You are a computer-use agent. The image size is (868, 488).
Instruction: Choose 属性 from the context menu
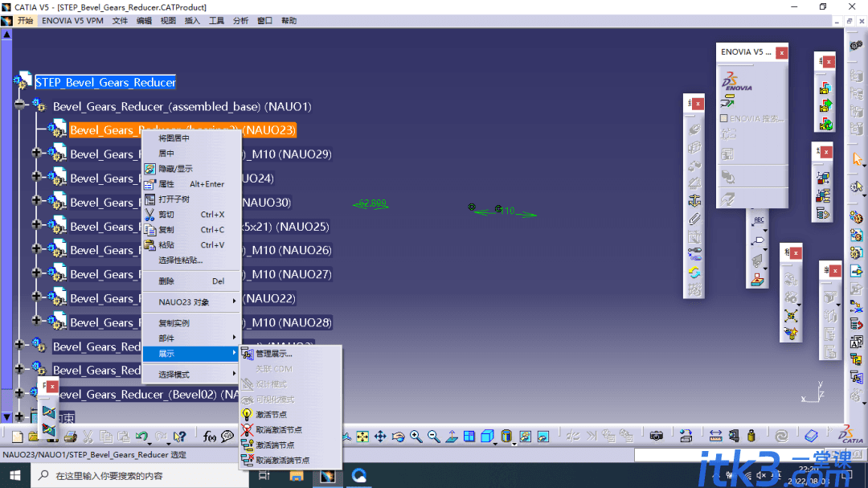tap(191, 184)
